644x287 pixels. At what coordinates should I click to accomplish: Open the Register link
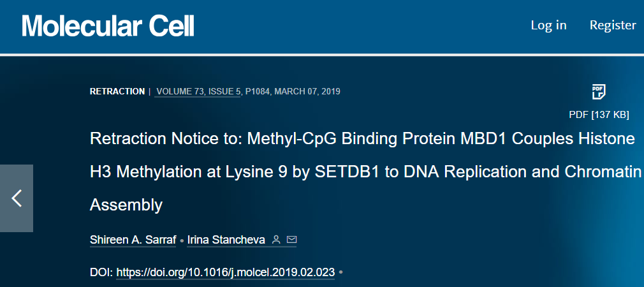click(x=613, y=25)
